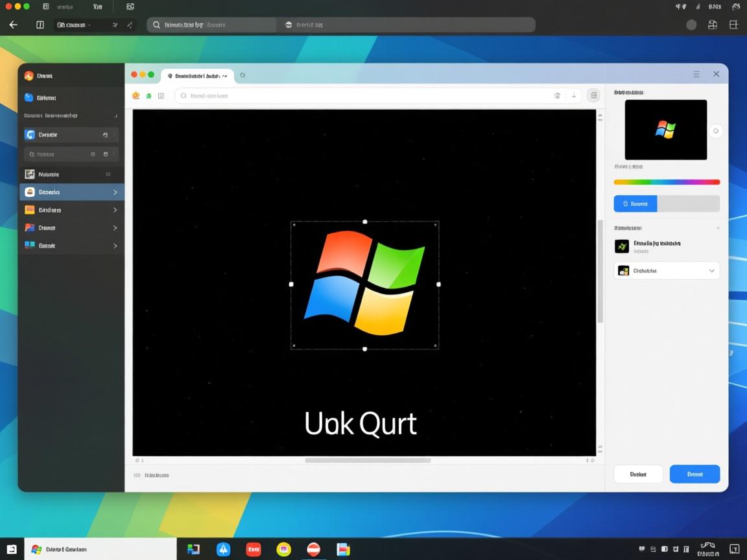Screen dimensions: 747x560
Task: Click the grid view icon beside address bar
Action: point(593,95)
